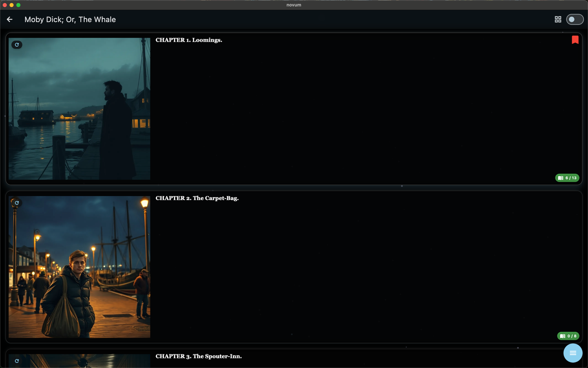This screenshot has height=368, width=588.
Task: Open the 6 / 13 progress badge
Action: point(567,178)
